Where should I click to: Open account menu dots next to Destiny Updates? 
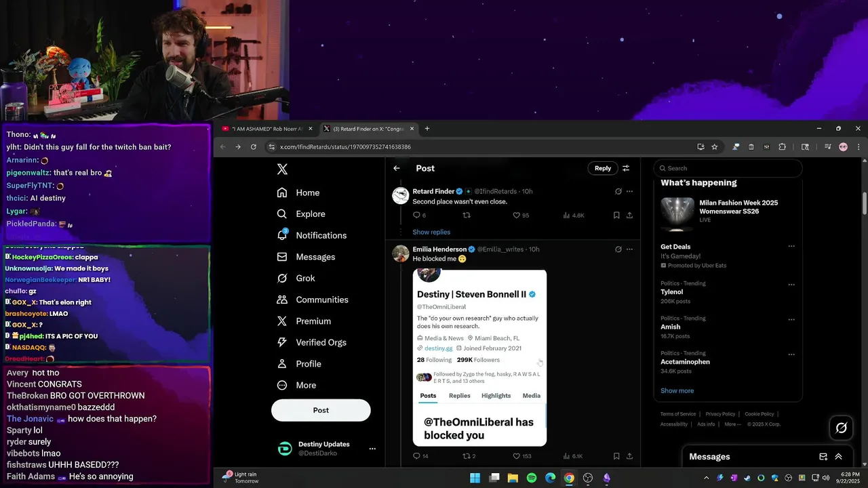pyautogui.click(x=372, y=449)
